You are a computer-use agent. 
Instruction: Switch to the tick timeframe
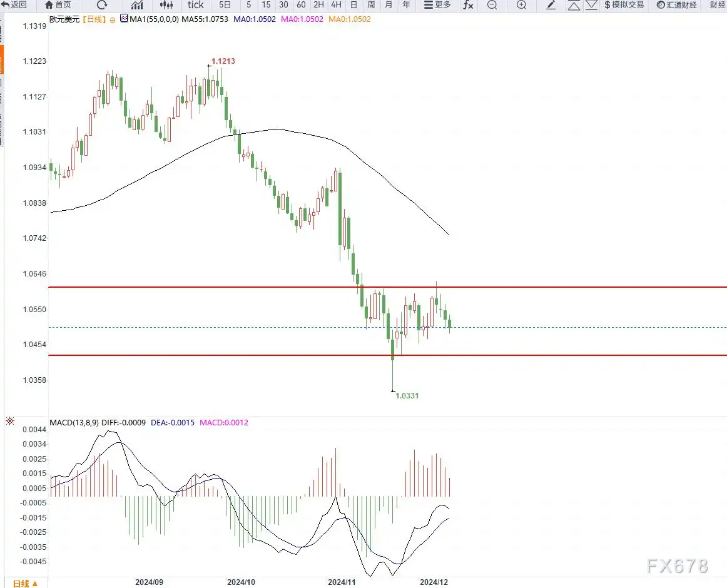click(196, 4)
